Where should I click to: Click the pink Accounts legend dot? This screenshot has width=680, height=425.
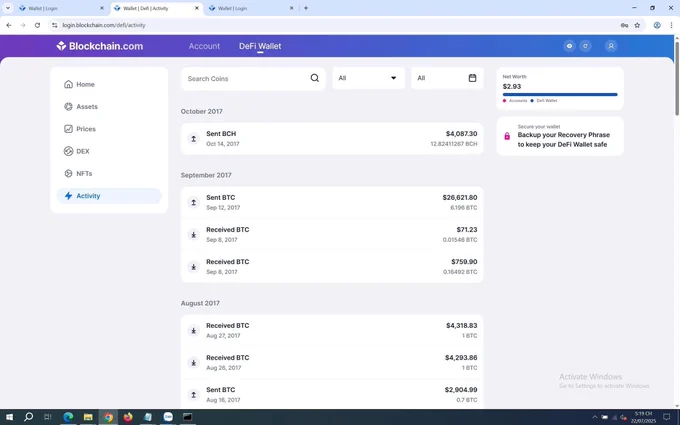[504, 101]
